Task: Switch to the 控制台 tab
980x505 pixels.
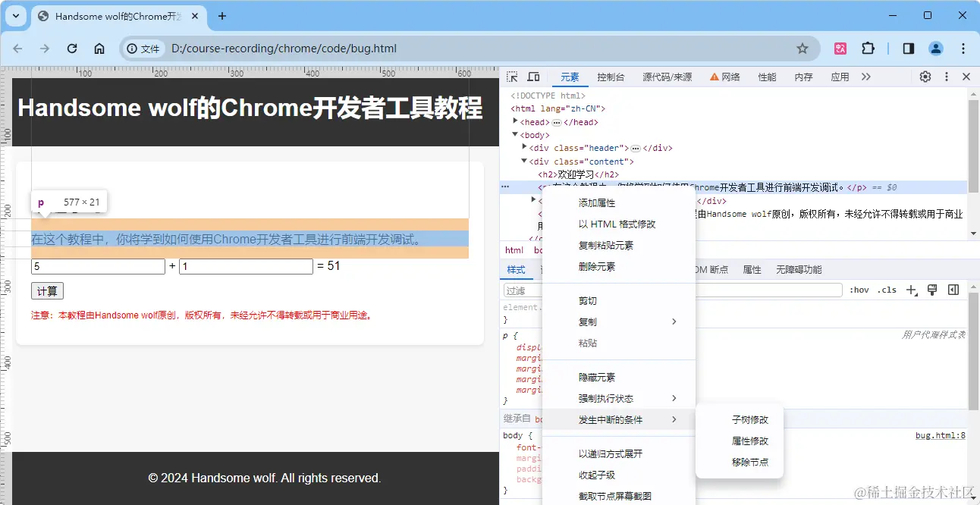Action: tap(611, 77)
